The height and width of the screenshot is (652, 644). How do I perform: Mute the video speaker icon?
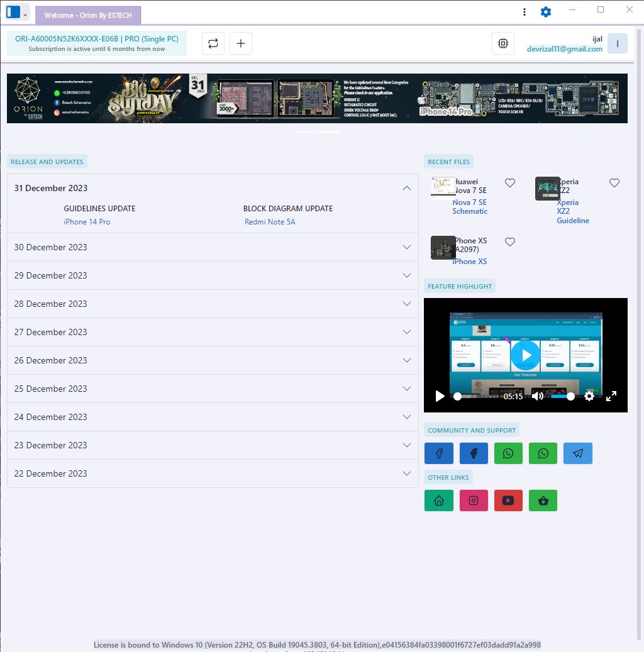click(537, 396)
